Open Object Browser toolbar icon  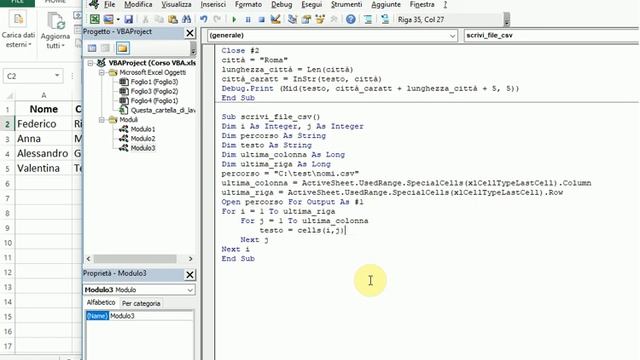click(x=320, y=19)
